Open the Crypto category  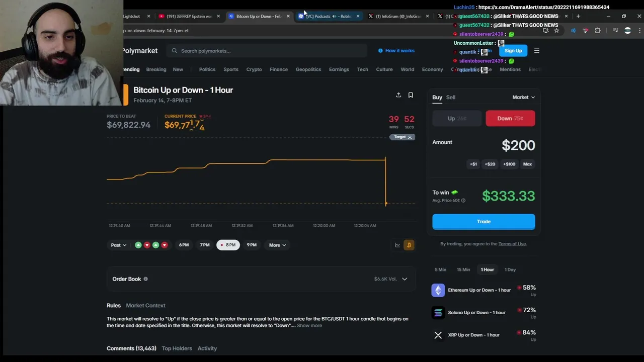(254, 69)
